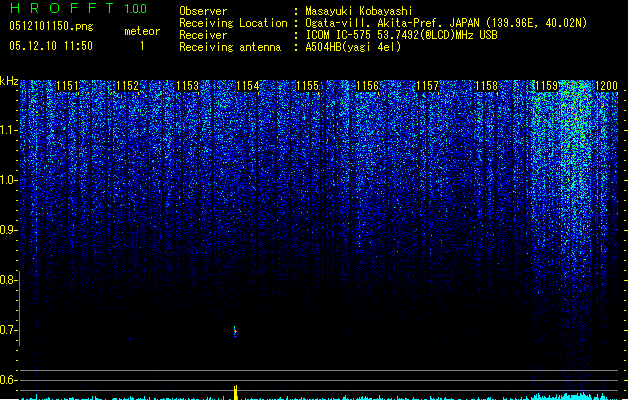Click the 0.6 kHz axis tick
The height and width of the screenshot is (400, 629).
pyautogui.click(x=9, y=380)
